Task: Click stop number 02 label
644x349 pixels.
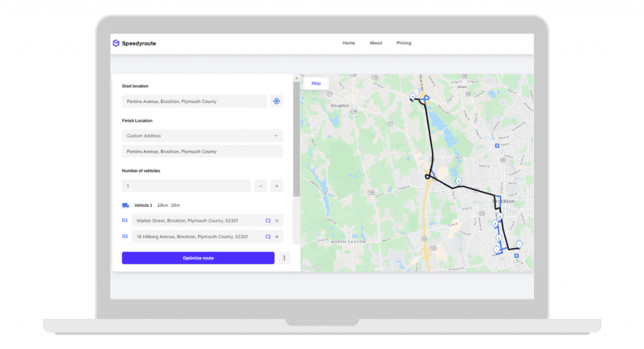Action: pyautogui.click(x=125, y=236)
